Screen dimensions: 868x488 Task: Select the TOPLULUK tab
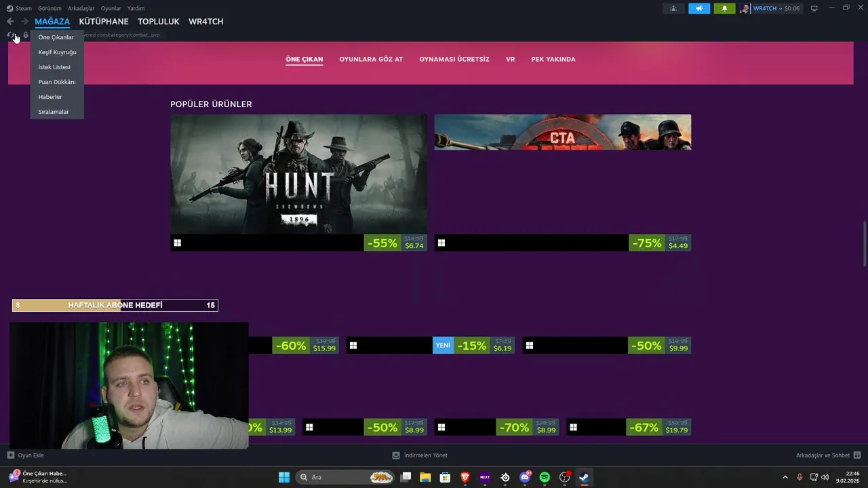(159, 22)
